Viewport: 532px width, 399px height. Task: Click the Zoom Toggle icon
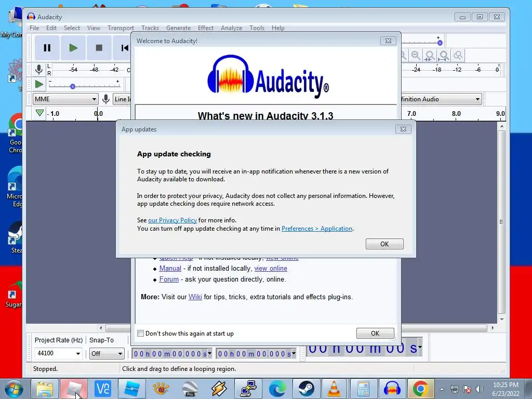point(458,56)
